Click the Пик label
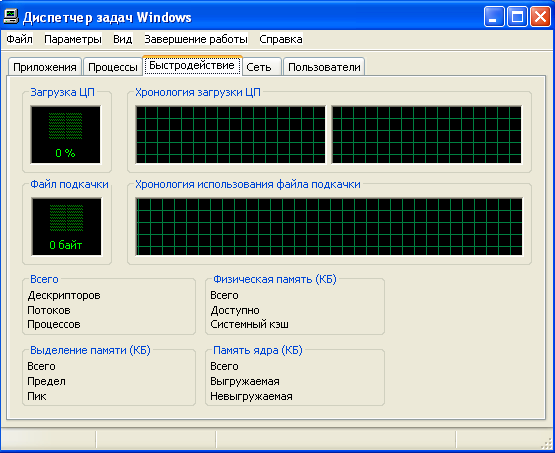This screenshot has width=555, height=453. coord(37,396)
